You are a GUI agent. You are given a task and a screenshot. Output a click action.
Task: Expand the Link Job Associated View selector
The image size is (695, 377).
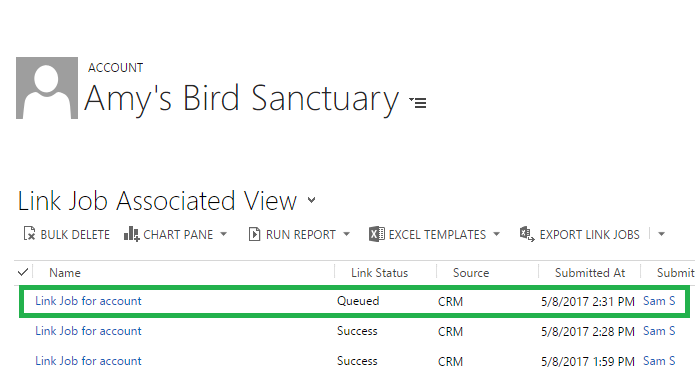tap(312, 200)
